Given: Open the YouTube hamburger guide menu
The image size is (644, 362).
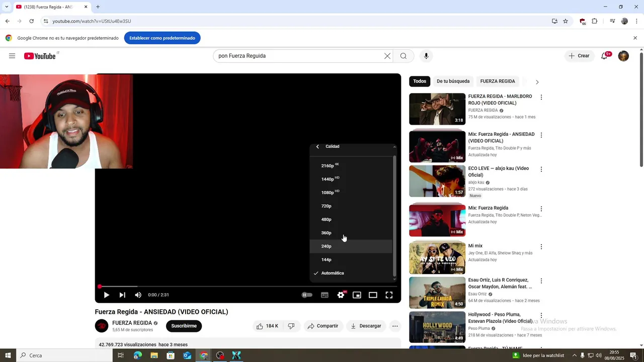Looking at the screenshot, I should pyautogui.click(x=12, y=56).
